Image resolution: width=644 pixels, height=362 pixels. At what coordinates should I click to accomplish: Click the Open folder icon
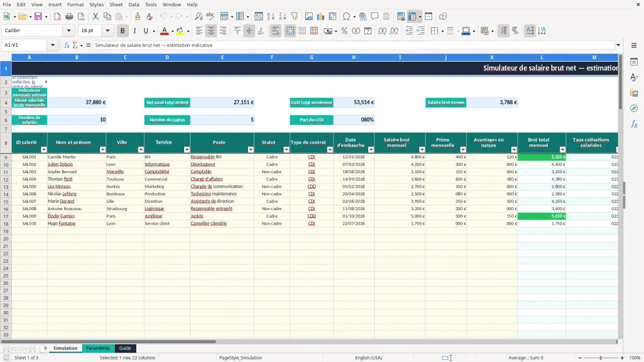click(x=21, y=17)
